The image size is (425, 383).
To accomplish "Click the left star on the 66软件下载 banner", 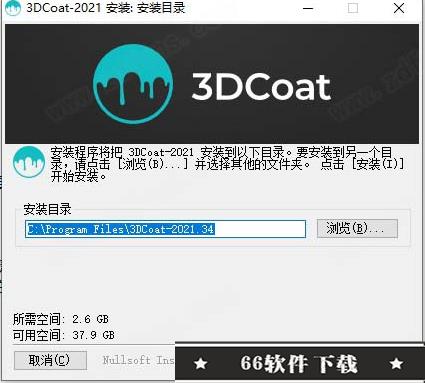I will pyautogui.click(x=201, y=364).
